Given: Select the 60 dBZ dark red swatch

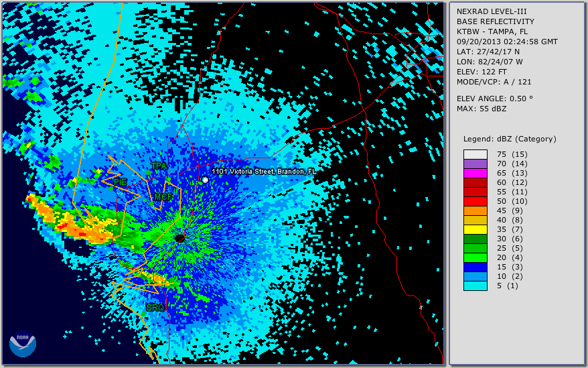Looking at the screenshot, I should 475,182.
